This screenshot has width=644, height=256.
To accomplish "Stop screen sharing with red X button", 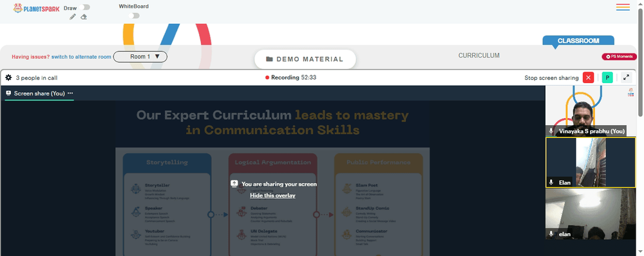I will point(588,77).
